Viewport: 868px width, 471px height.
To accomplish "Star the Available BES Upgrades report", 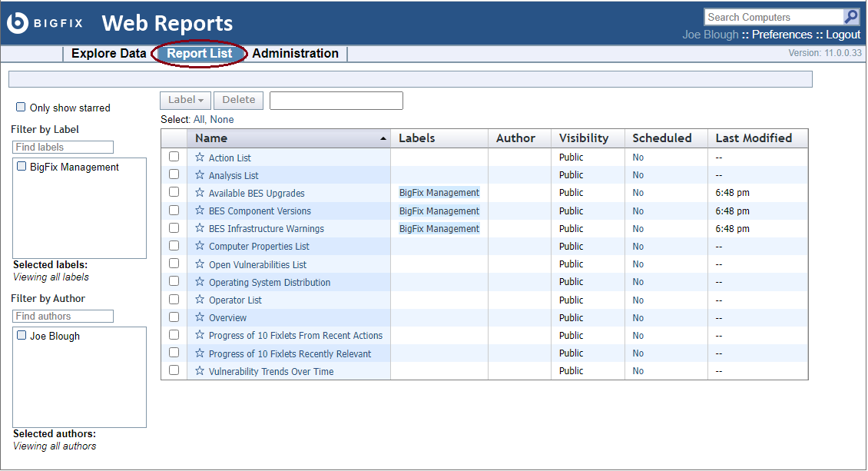I will [200, 193].
